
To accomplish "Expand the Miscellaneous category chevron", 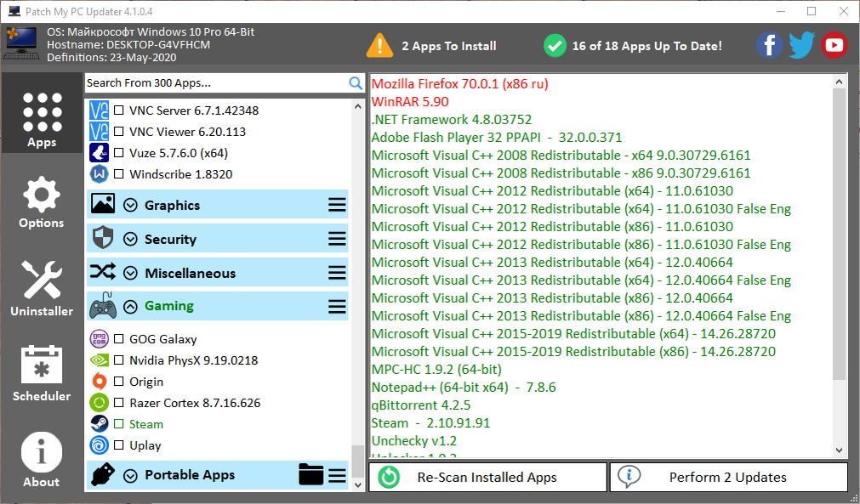I will coord(130,274).
